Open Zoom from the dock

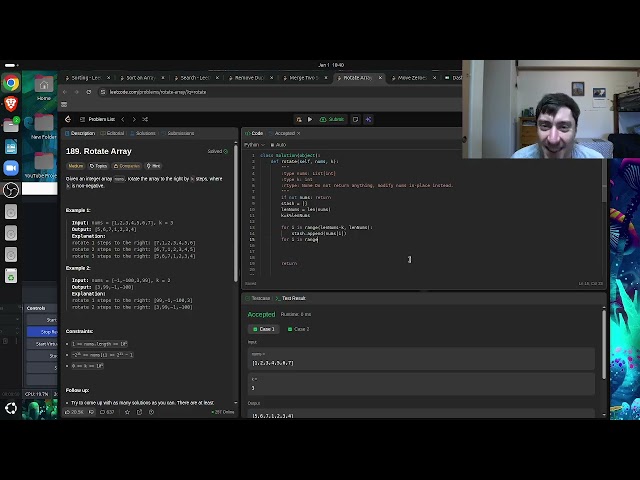coord(11,168)
